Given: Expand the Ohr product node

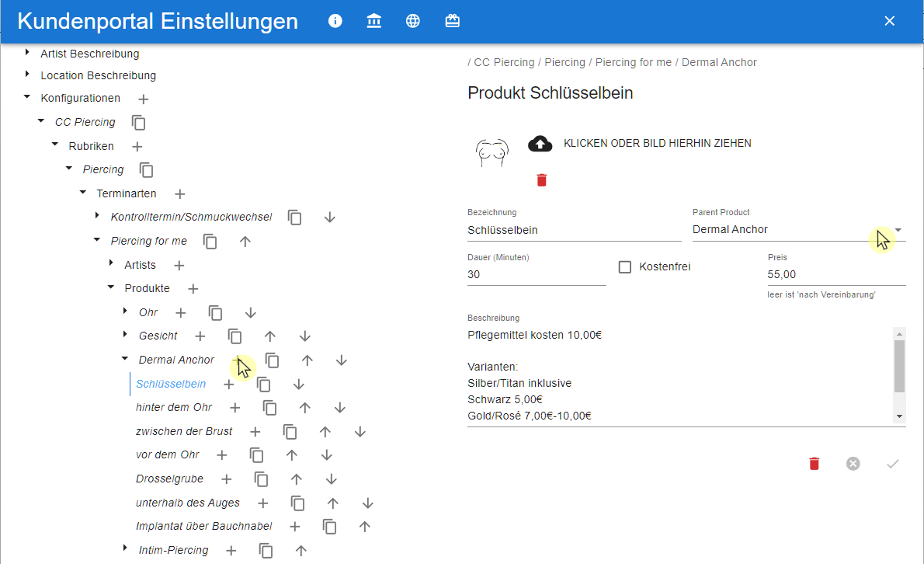Looking at the screenshot, I should pyautogui.click(x=125, y=311).
